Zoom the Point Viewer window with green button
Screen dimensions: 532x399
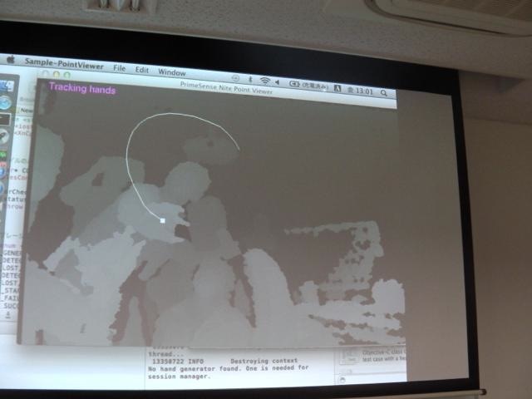(66, 76)
